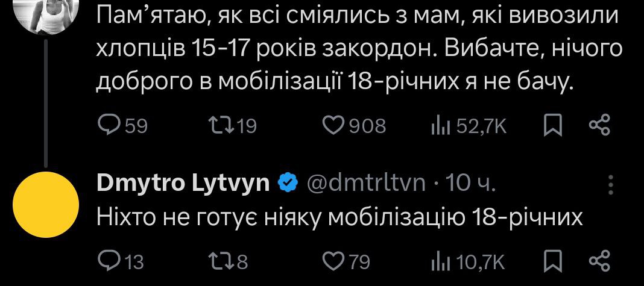Viewport: 644px width, 286px height.
Task: Bookmark Dmytro Lytvyn's reply
Action: pyautogui.click(x=552, y=261)
